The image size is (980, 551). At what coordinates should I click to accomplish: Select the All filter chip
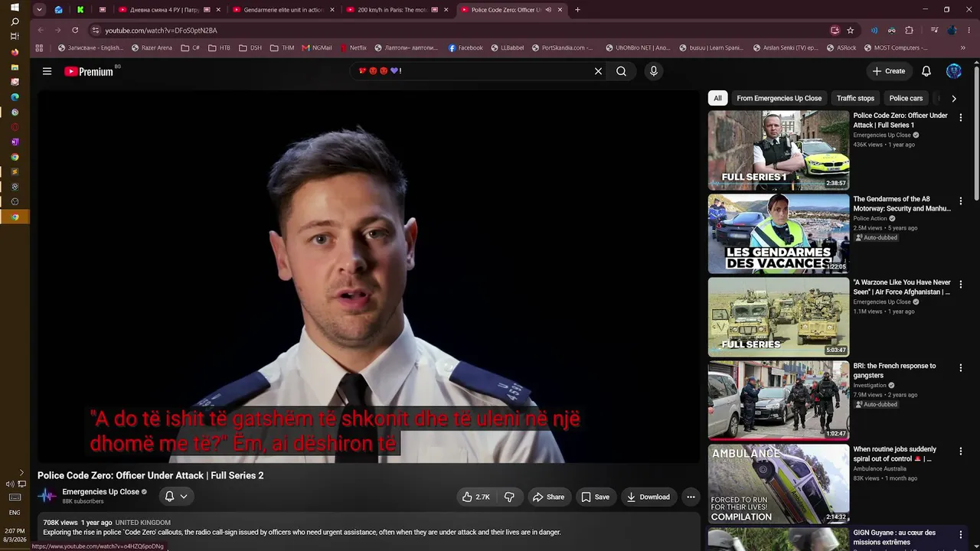click(717, 98)
